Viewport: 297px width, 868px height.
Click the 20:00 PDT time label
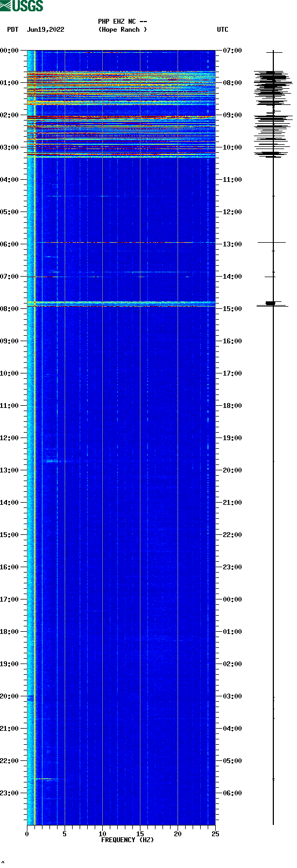[x=10, y=696]
